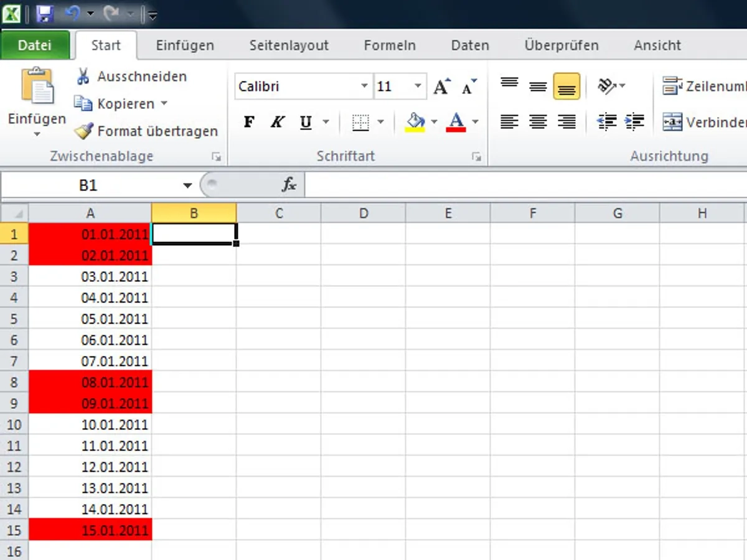
Task: Click the fx insert function icon
Action: pyautogui.click(x=289, y=185)
